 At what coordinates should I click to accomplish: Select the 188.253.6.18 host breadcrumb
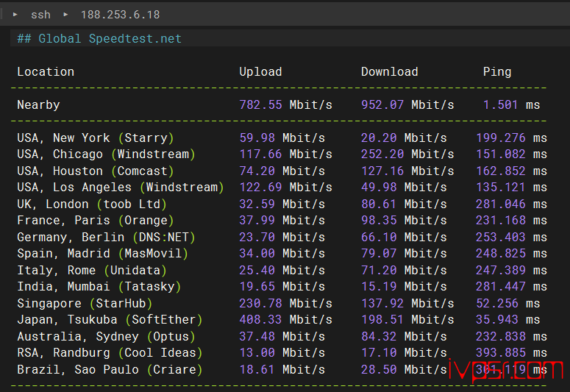click(121, 15)
